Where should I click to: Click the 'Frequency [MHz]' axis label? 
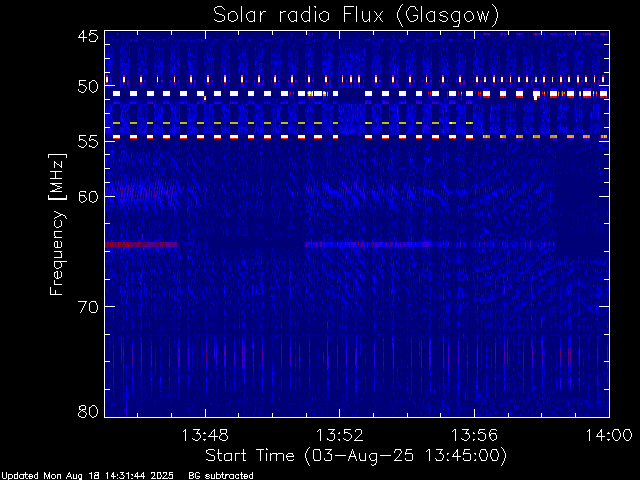tap(57, 224)
